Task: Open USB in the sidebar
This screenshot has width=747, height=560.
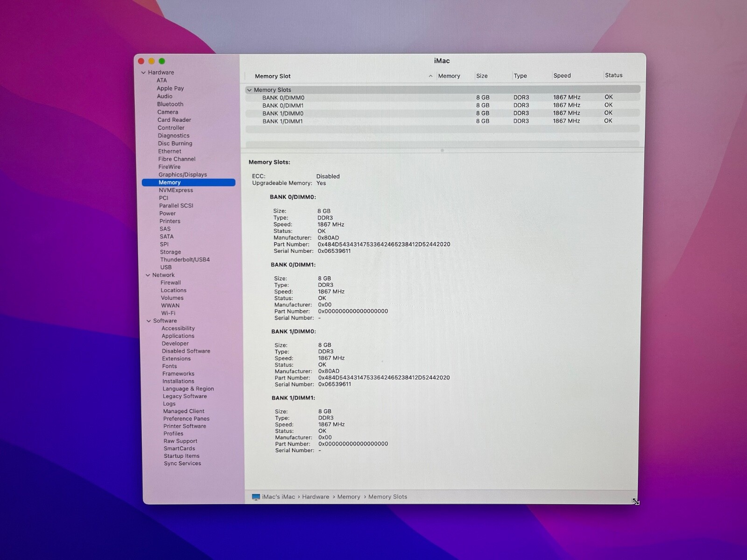Action: (x=166, y=267)
